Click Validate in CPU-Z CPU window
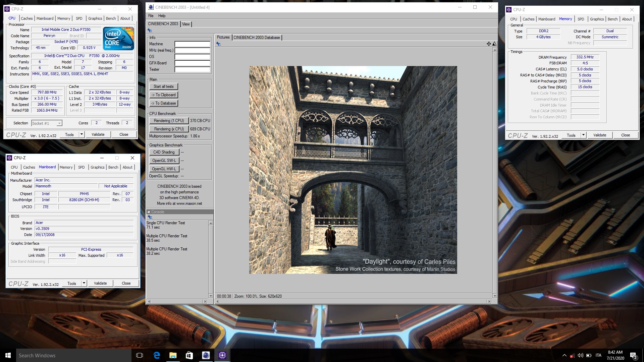This screenshot has width=644, height=362. click(x=98, y=134)
